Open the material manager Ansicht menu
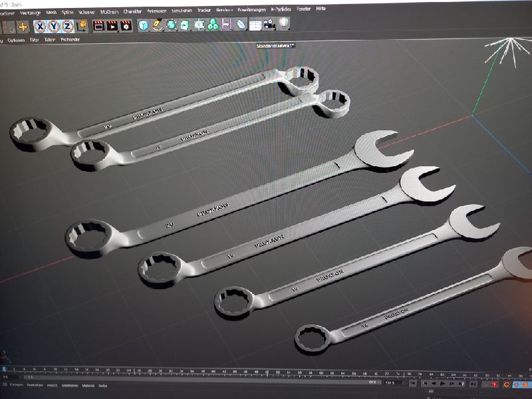This screenshot has width=532, height=399. tap(53, 386)
